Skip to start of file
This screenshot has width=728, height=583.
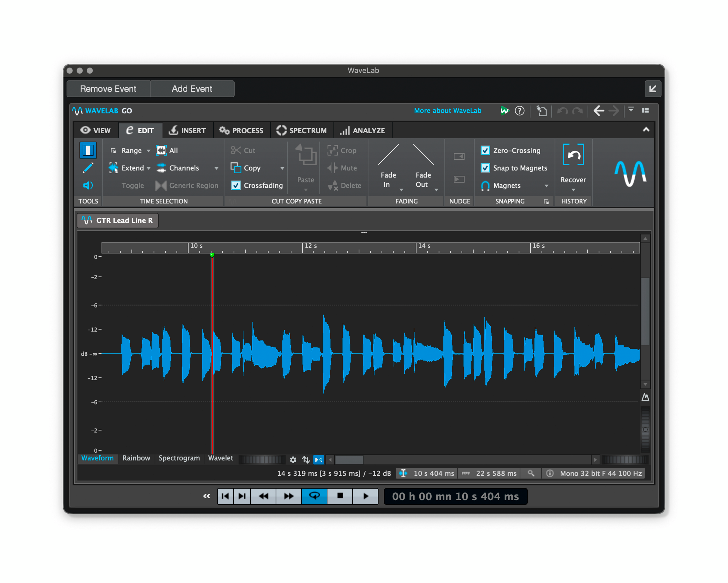225,496
